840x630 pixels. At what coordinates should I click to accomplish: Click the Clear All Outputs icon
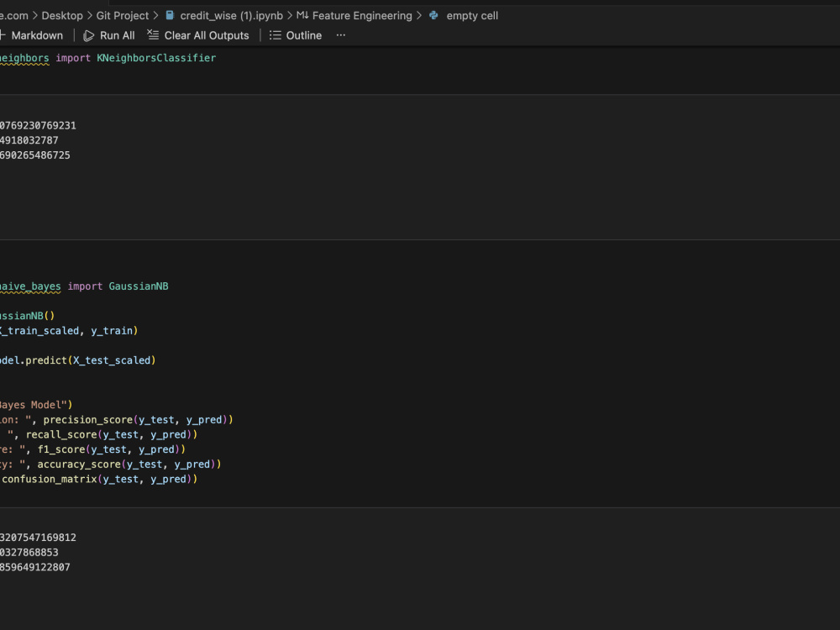(x=153, y=35)
